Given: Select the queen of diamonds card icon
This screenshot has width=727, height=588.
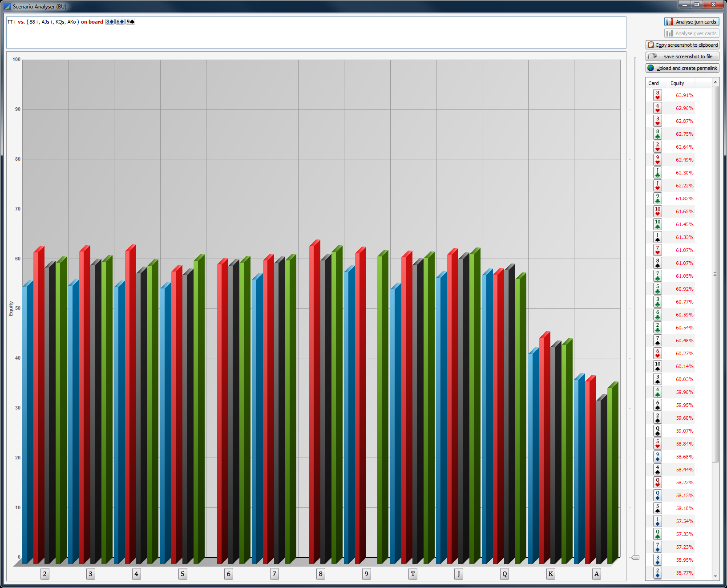Looking at the screenshot, I should [x=657, y=495].
